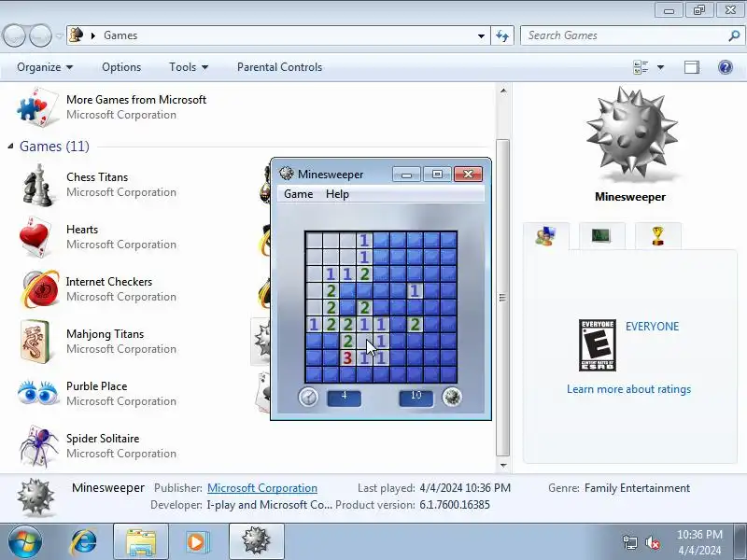Expand the Tools dropdown menu
Image resolution: width=747 pixels, height=560 pixels.
[x=189, y=67]
